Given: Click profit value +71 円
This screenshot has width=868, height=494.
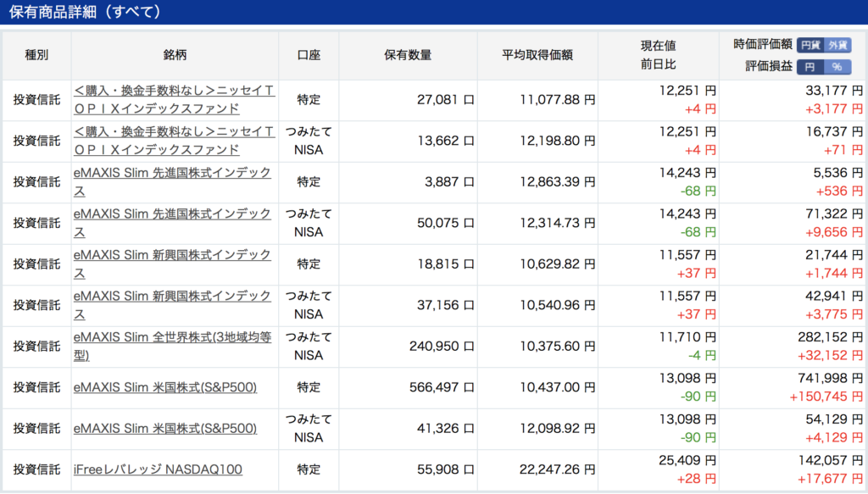Looking at the screenshot, I should [843, 150].
